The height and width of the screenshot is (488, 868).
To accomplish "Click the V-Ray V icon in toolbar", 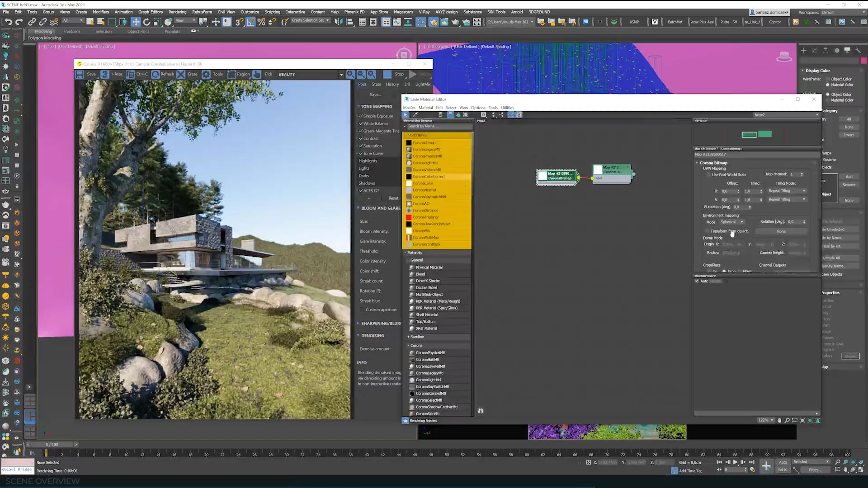I will 655,22.
